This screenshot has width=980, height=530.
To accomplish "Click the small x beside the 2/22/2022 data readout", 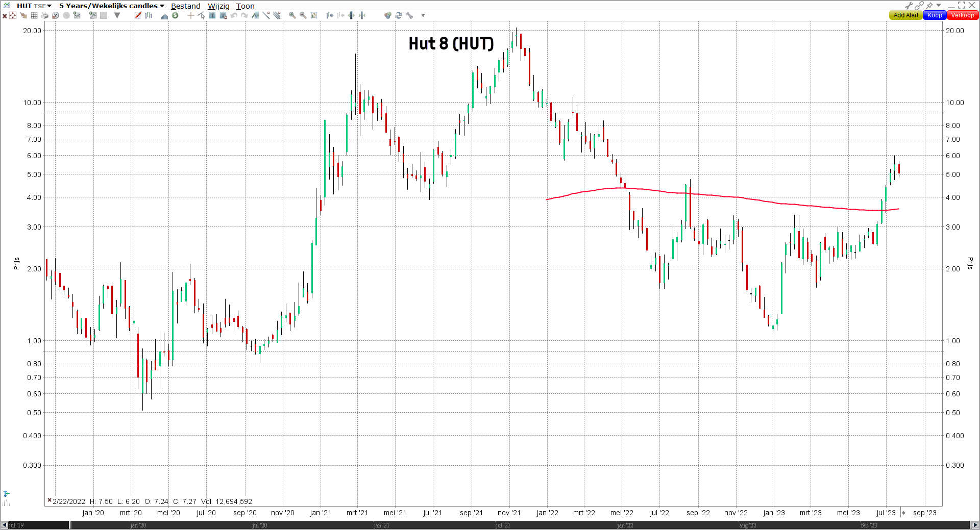I will (49, 500).
